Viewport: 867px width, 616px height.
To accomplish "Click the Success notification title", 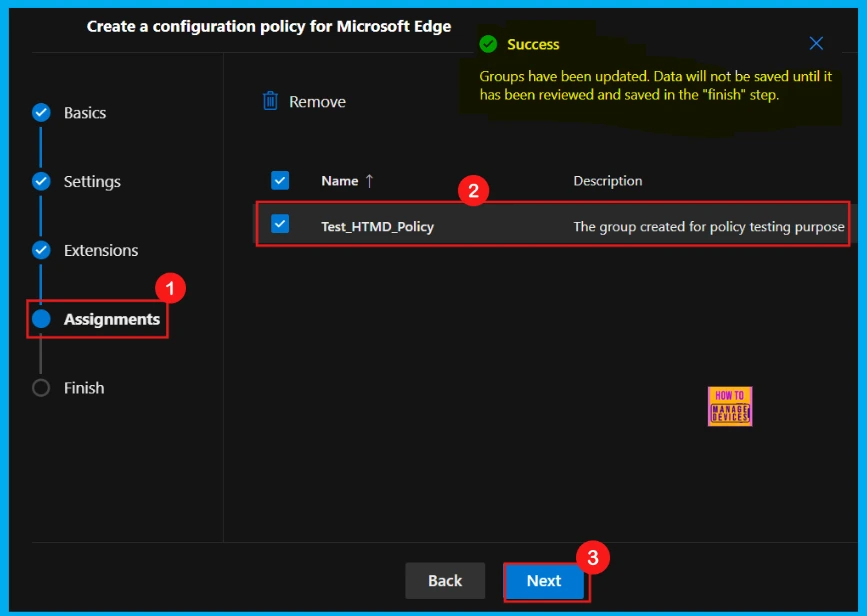I will 533,44.
